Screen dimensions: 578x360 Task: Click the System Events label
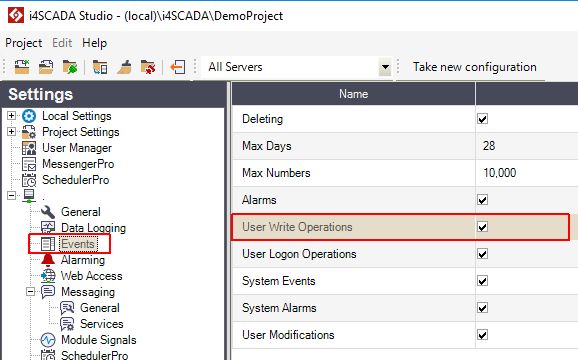(279, 281)
